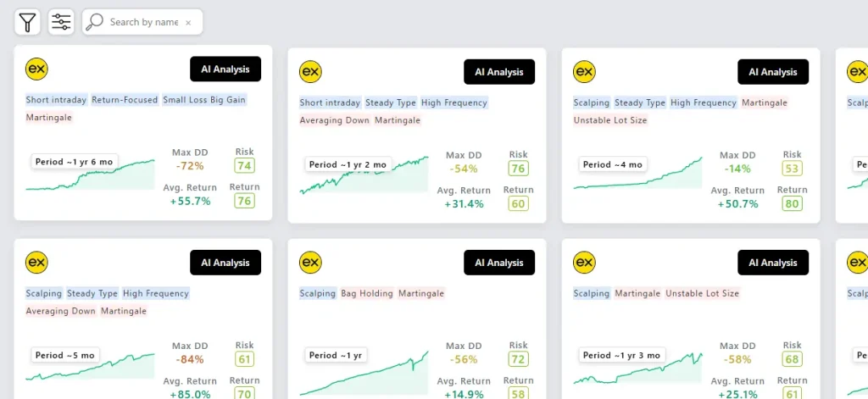Open AI Analysis for the +85.0% return strategy
The width and height of the screenshot is (868, 399).
tap(225, 263)
